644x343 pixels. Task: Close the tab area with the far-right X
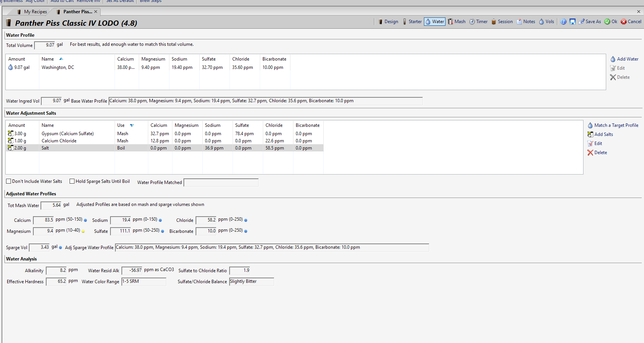coord(639,12)
